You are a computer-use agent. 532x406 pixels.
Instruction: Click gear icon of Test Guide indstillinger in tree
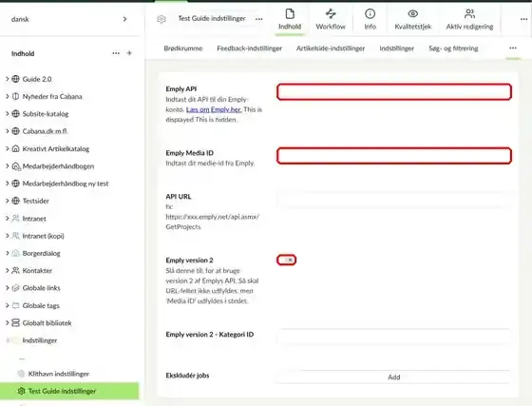pos(21,391)
